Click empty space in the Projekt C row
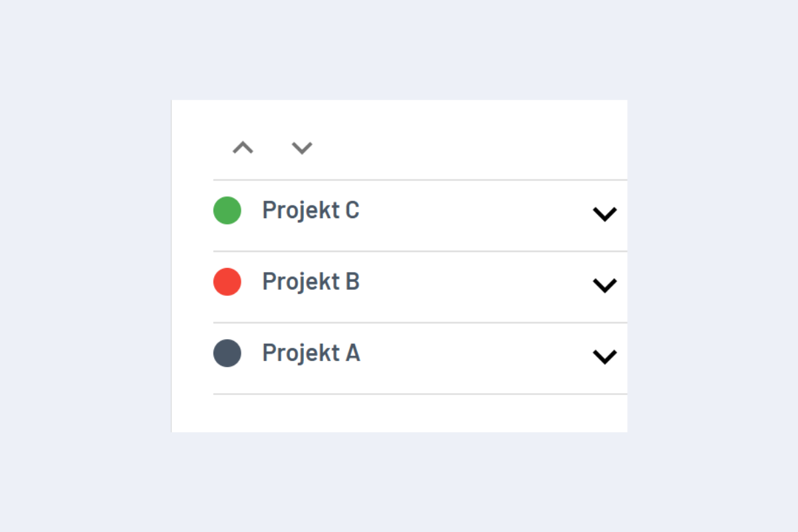Image resolution: width=798 pixels, height=532 pixels. 472,214
